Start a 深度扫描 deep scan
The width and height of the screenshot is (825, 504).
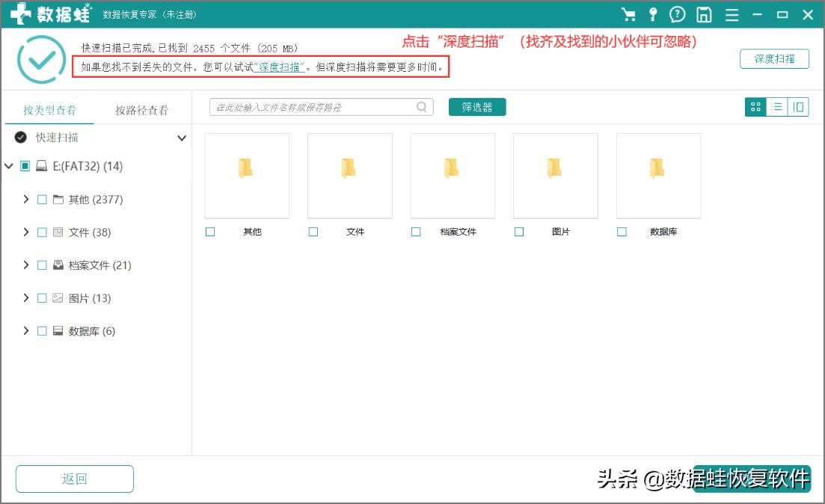point(776,58)
